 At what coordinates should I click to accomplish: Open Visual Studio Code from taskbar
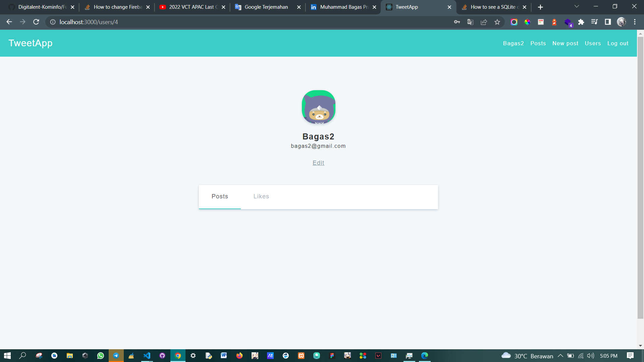click(147, 356)
